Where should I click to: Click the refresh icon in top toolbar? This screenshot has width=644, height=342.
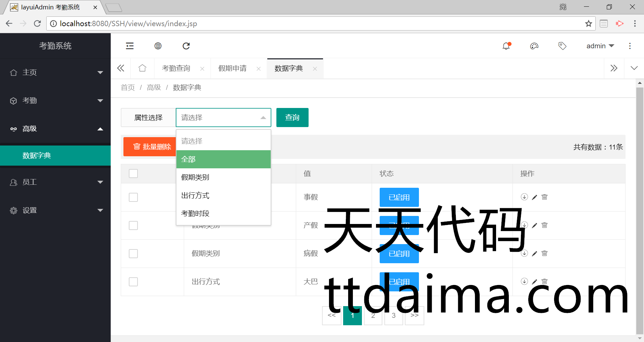(186, 46)
